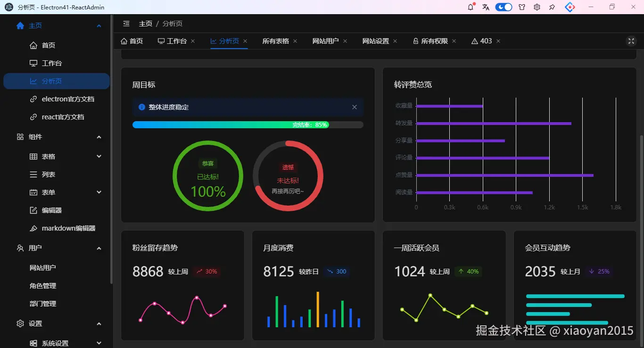Viewport: 644px width, 348px height.
Task: Go to 角色管理 in sidebar
Action: click(x=43, y=286)
